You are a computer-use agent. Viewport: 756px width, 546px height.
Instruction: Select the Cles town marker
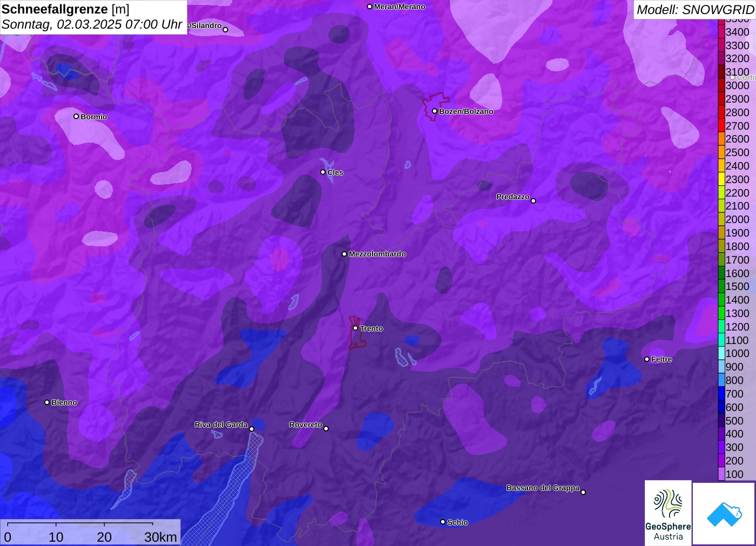[x=323, y=172]
